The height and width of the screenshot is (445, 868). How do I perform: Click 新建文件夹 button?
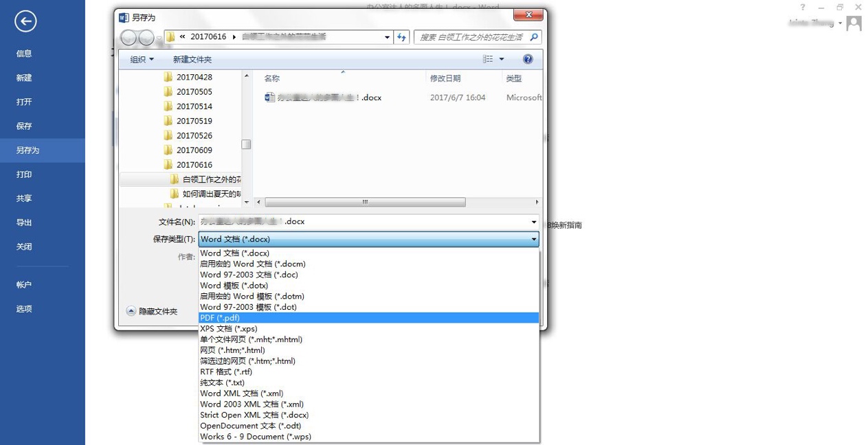[x=192, y=60]
